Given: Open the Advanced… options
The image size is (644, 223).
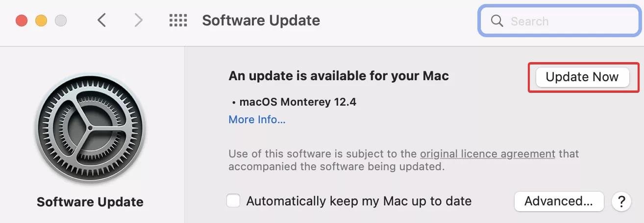Looking at the screenshot, I should tap(559, 201).
